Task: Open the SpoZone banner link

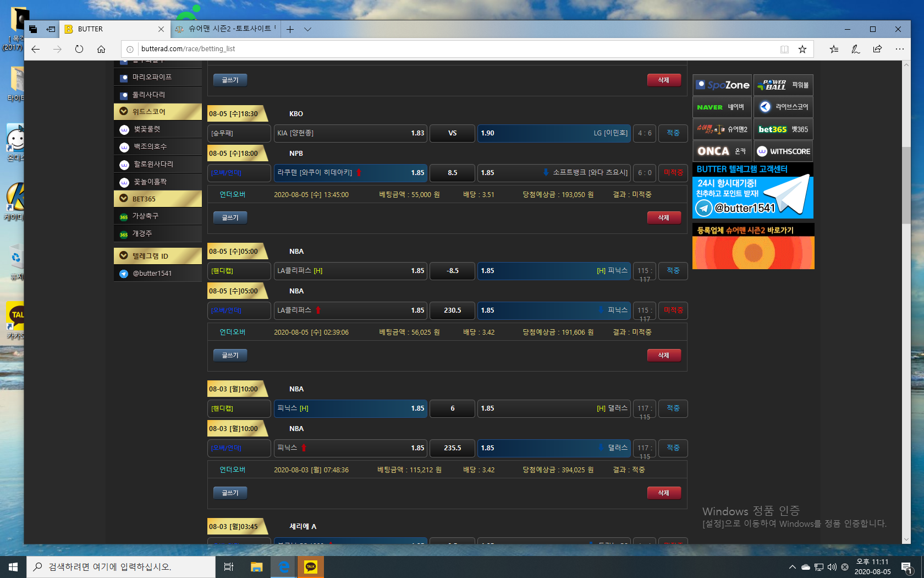Action: pos(722,85)
